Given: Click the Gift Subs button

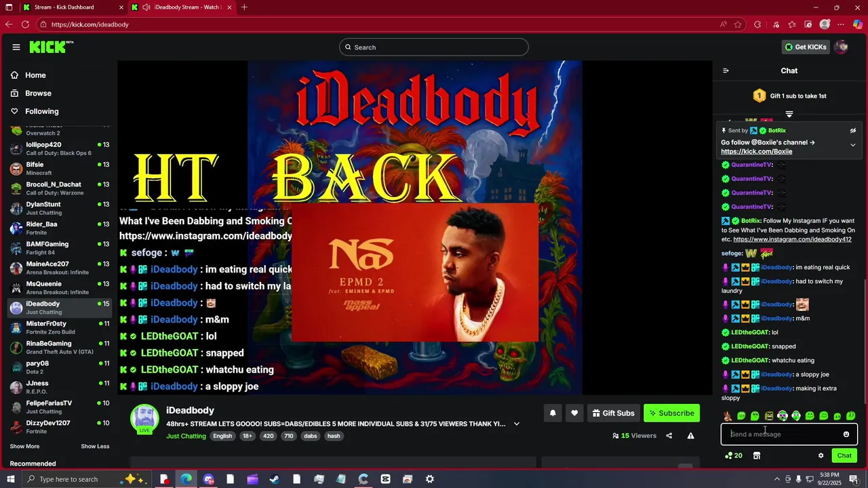Looking at the screenshot, I should 613,413.
